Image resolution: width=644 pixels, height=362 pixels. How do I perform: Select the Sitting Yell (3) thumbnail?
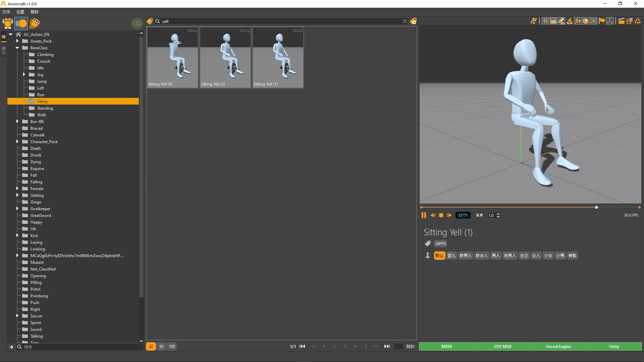tap(225, 58)
